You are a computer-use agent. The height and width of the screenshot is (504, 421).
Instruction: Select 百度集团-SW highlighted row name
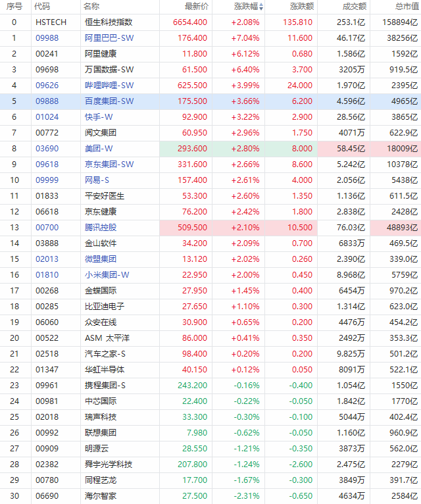(x=109, y=101)
